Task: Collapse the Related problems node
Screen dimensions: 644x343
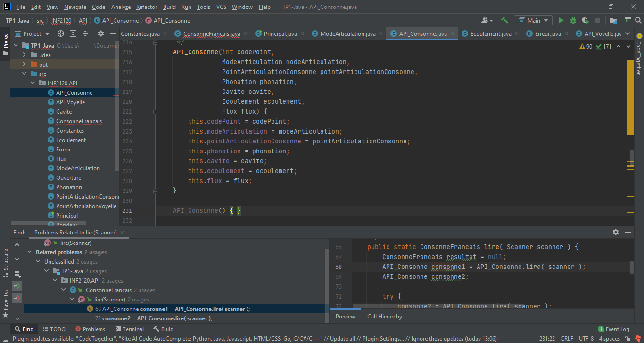Action: click(30, 252)
